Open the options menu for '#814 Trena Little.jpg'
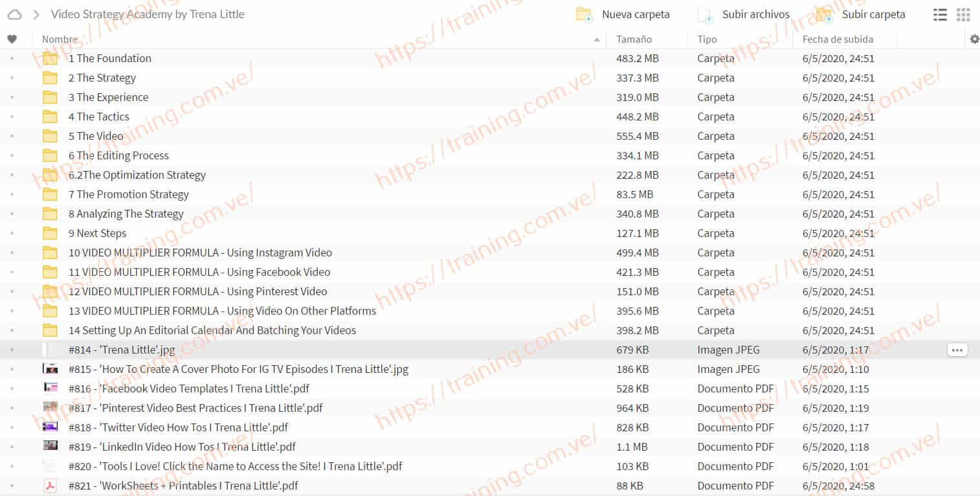Screen dimensions: 980x496 pyautogui.click(x=957, y=350)
